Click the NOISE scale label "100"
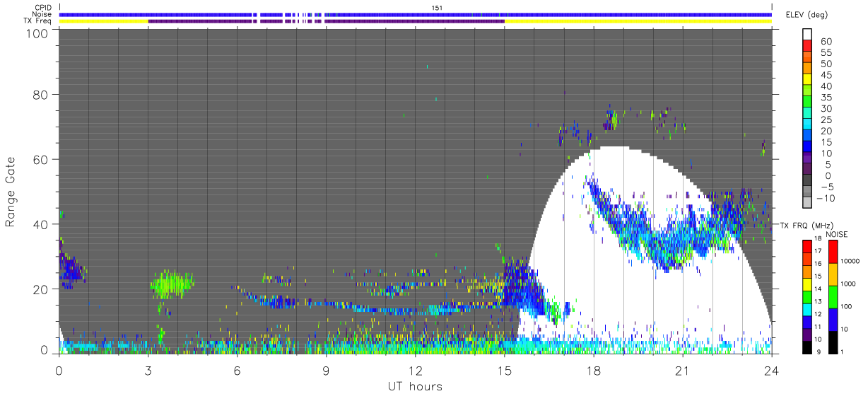Screen dimensions: 868x401 (845, 306)
